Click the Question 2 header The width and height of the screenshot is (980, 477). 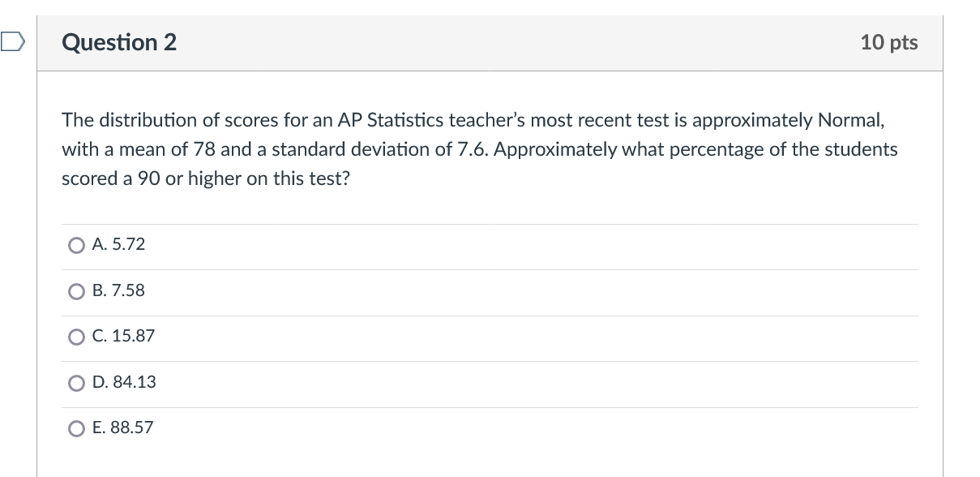coord(118,42)
